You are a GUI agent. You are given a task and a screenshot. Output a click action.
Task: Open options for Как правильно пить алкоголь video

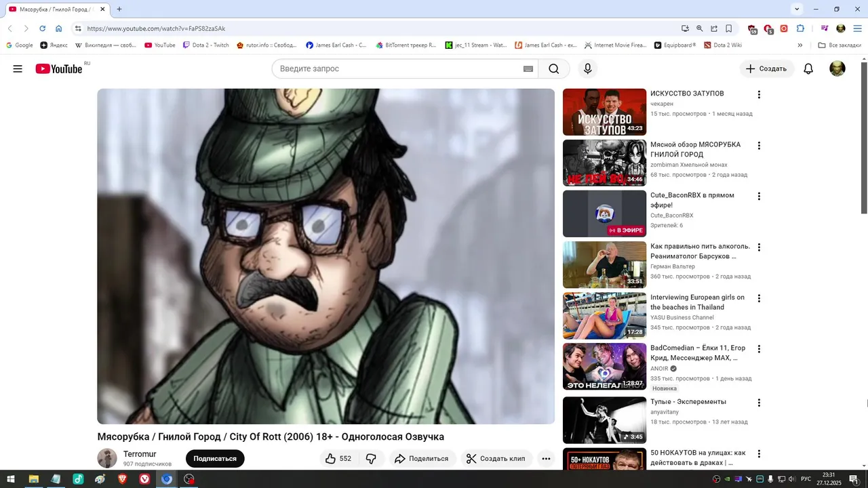coord(759,247)
